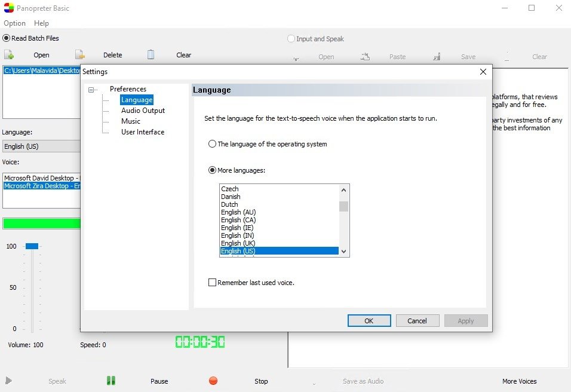This screenshot has width=571, height=392.
Task: Open the Help menu
Action: coord(42,23)
